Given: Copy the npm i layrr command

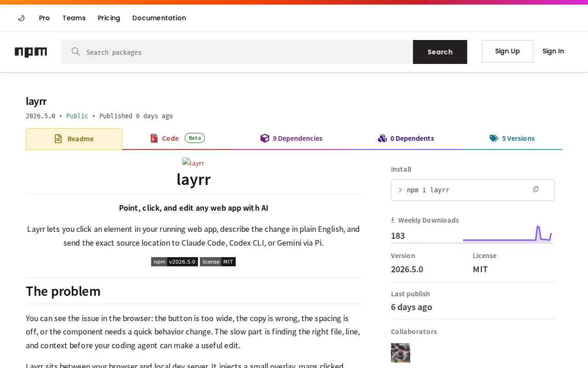Looking at the screenshot, I should pos(536,190).
